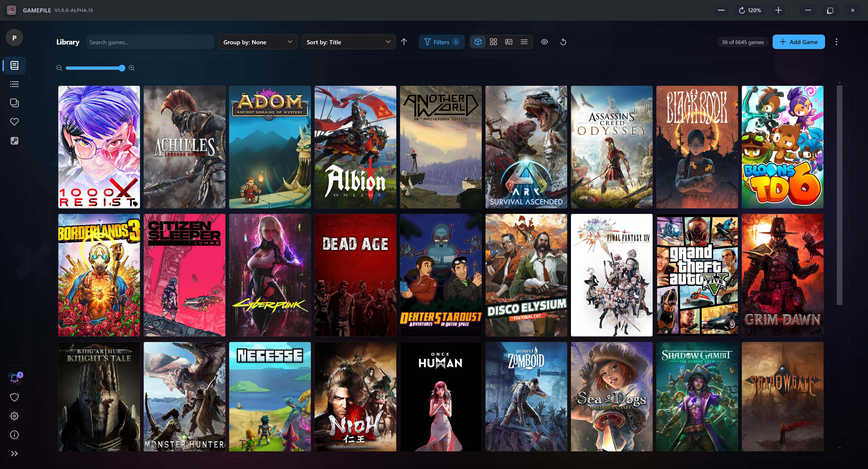The width and height of the screenshot is (868, 469).
Task: Switch to 3D box cover view
Action: 478,42
